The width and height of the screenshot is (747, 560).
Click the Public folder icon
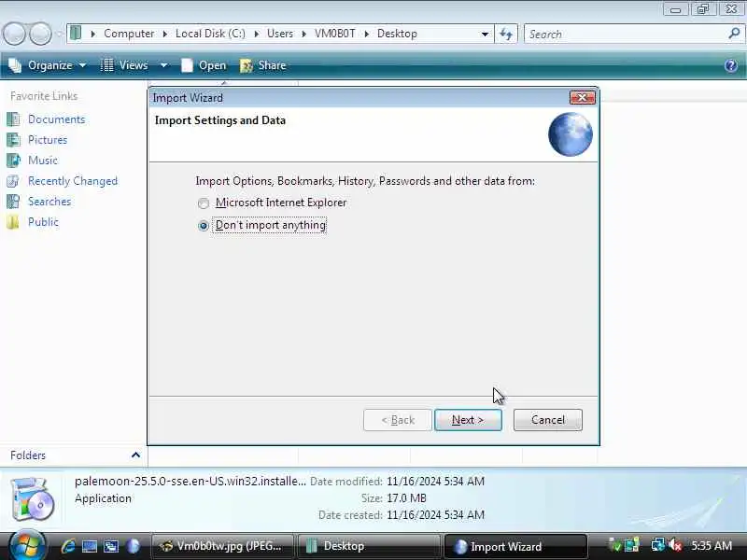click(13, 222)
